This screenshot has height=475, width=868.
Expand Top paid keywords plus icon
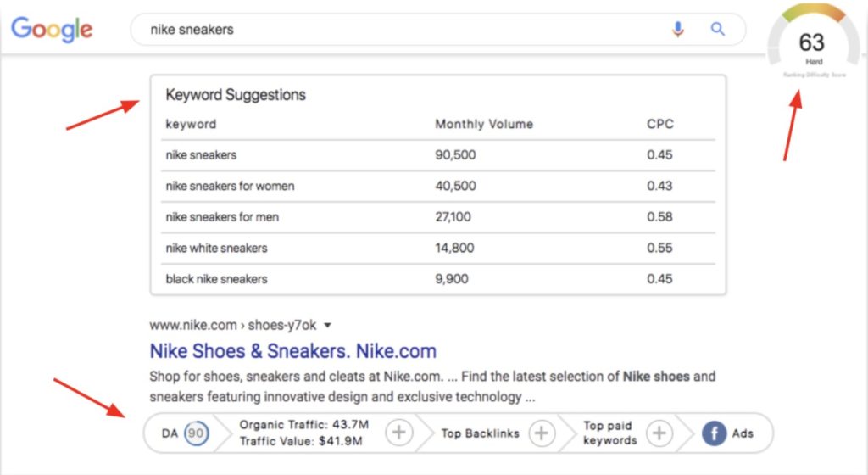(659, 433)
